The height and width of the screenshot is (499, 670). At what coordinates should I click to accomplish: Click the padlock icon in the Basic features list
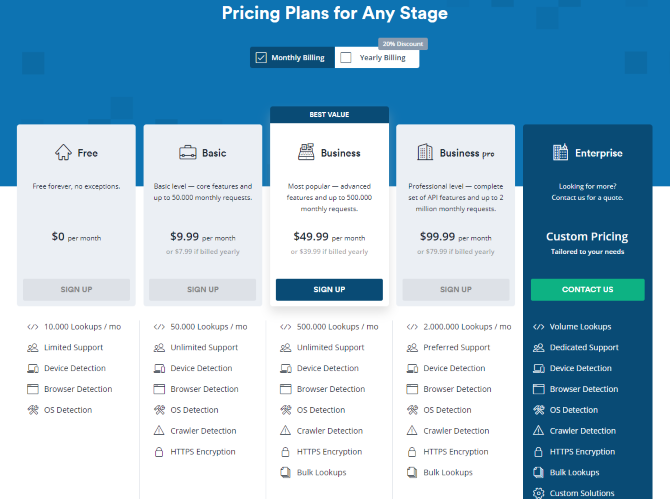click(x=159, y=452)
